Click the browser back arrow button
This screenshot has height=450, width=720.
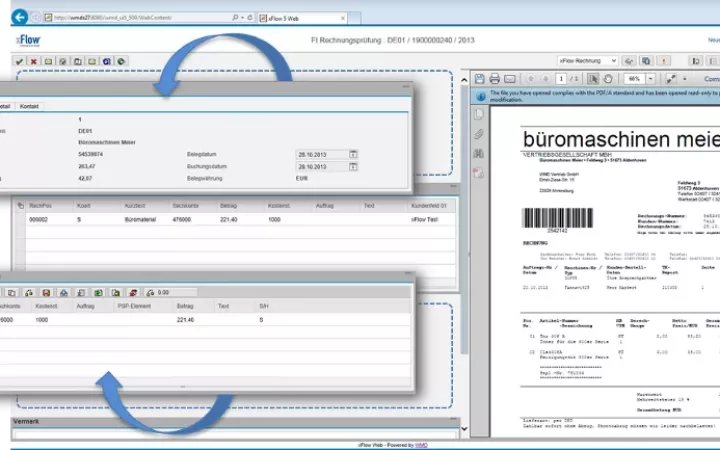[20, 17]
